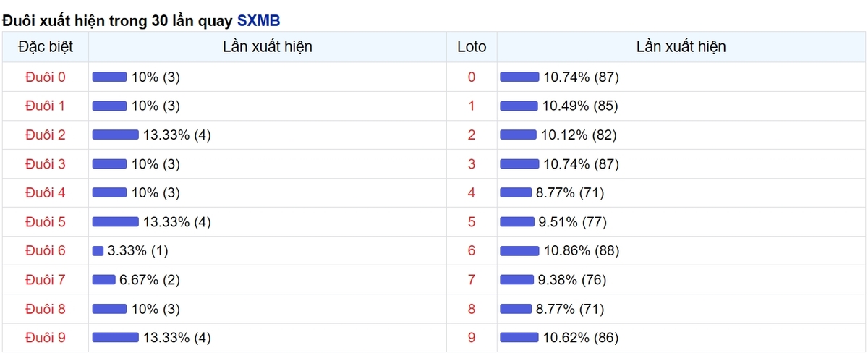The width and height of the screenshot is (868, 353).
Task: Click the SXMB link in the title
Action: coord(258,20)
